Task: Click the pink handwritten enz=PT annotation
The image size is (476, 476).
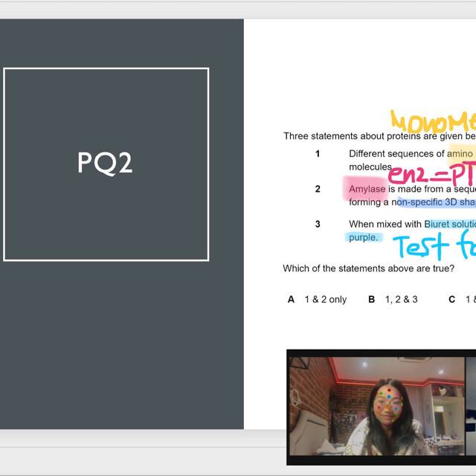Action: pos(431,176)
